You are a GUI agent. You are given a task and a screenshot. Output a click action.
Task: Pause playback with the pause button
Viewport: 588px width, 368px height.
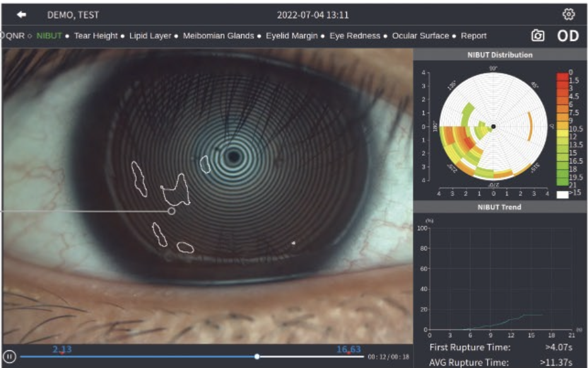click(x=9, y=356)
